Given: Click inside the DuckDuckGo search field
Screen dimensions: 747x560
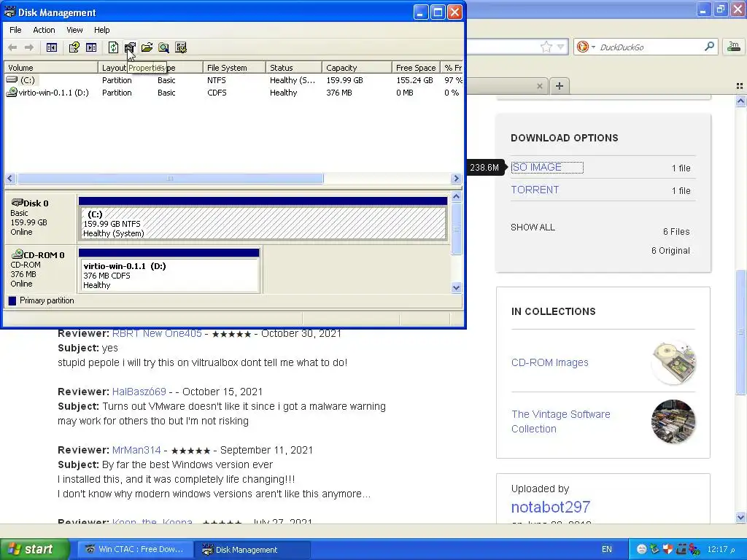Looking at the screenshot, I should (x=649, y=47).
